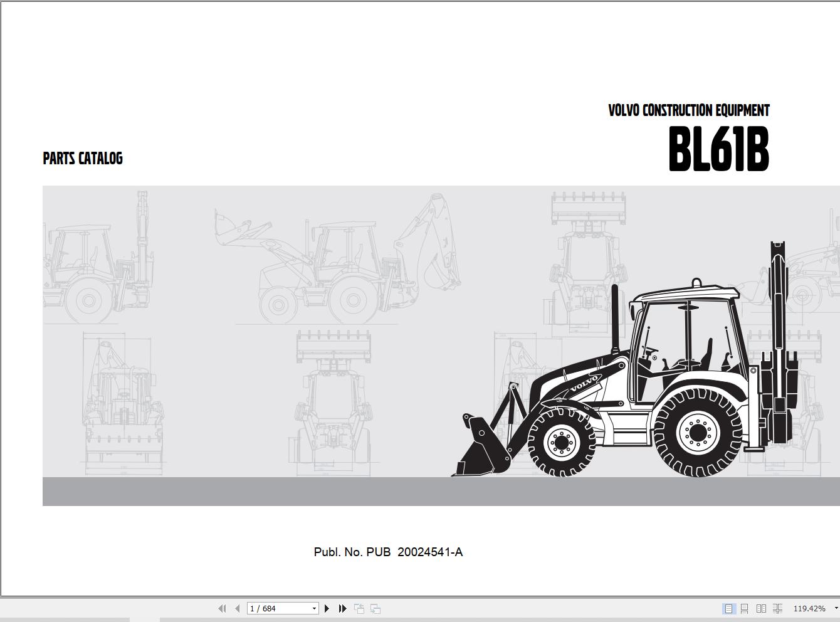
Task: Select the two-page facing view icon
Action: (x=762, y=608)
